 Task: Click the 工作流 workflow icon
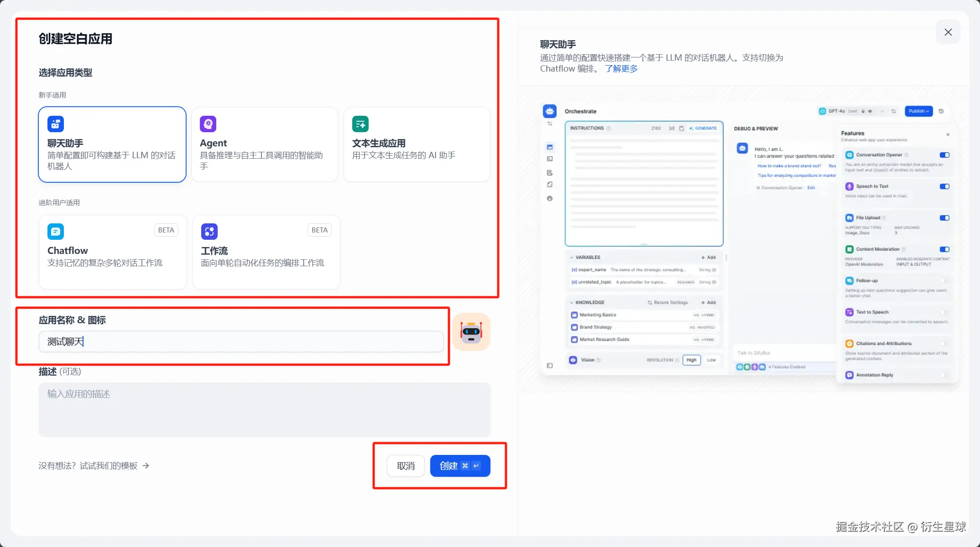click(209, 232)
